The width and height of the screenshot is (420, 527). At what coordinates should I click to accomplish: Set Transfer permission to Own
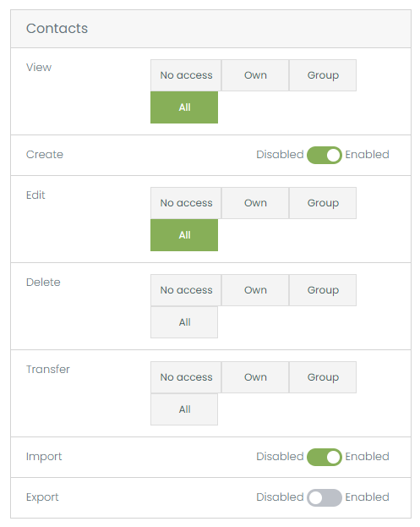point(255,377)
